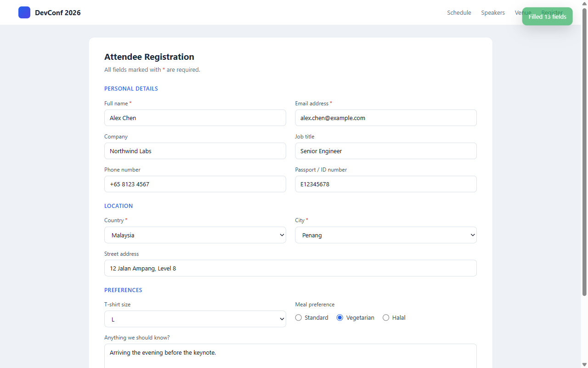The width and height of the screenshot is (588, 368).
Task: Click the Passport / ID number field
Action: [386, 184]
